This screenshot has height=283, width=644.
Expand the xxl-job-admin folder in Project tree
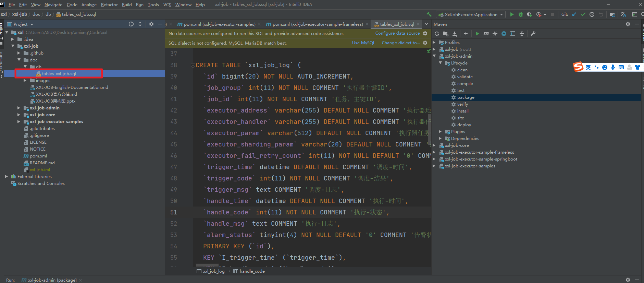pos(19,108)
